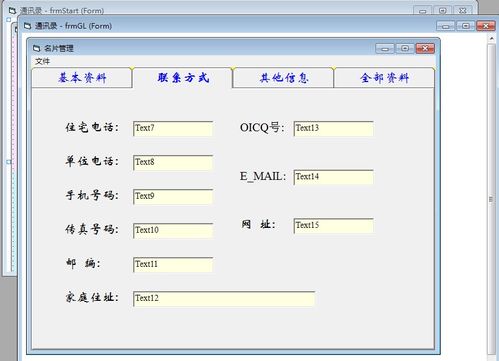Select the 联系方式 tab
Viewport: 499px width, 361px height.
pos(183,78)
